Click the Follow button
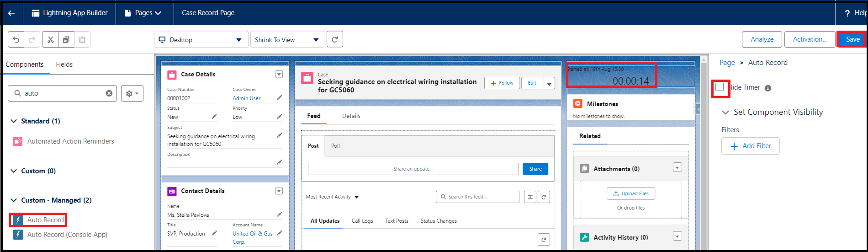The height and width of the screenshot is (252, 868). tap(502, 83)
